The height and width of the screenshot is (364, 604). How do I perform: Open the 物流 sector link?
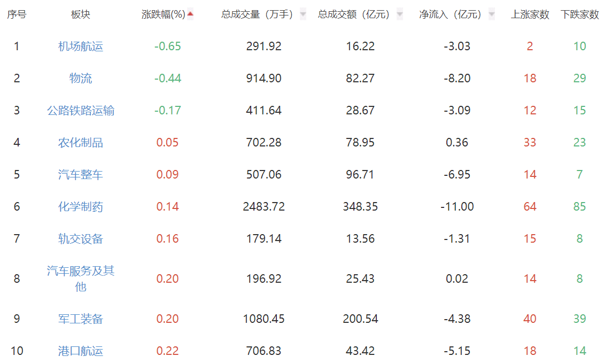[81, 79]
